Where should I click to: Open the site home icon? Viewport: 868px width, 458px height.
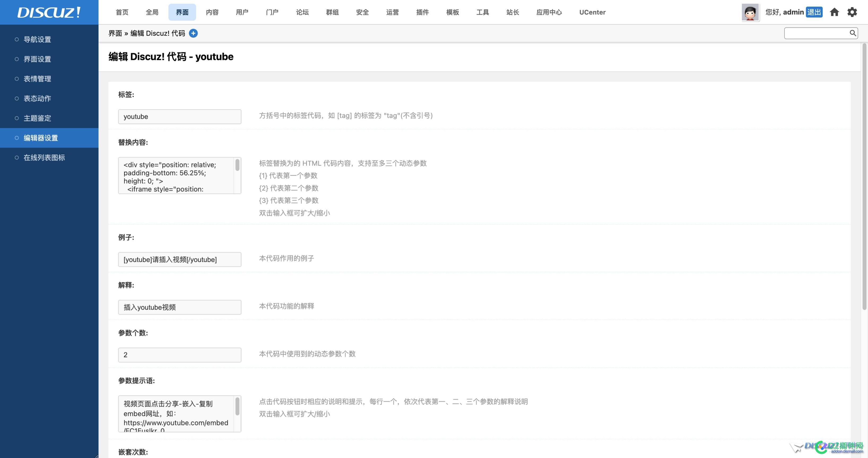click(834, 12)
